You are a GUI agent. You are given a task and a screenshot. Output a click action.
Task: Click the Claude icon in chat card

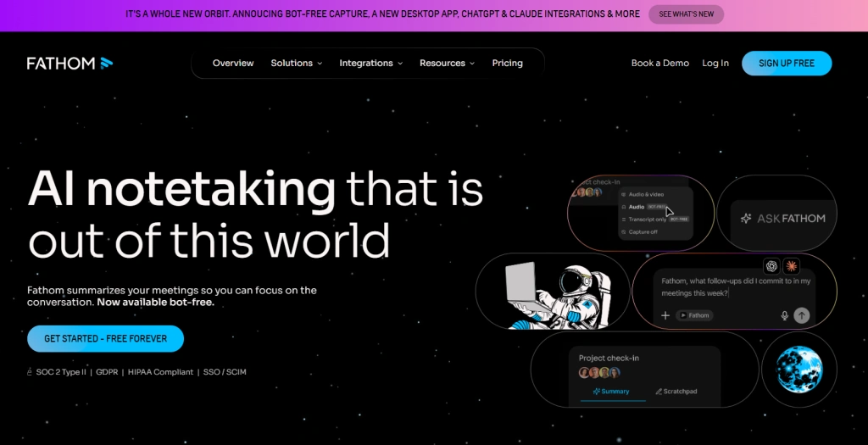pyautogui.click(x=792, y=266)
